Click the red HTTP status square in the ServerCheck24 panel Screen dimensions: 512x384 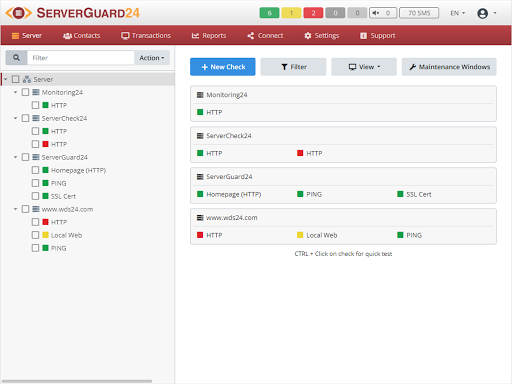[x=300, y=153]
